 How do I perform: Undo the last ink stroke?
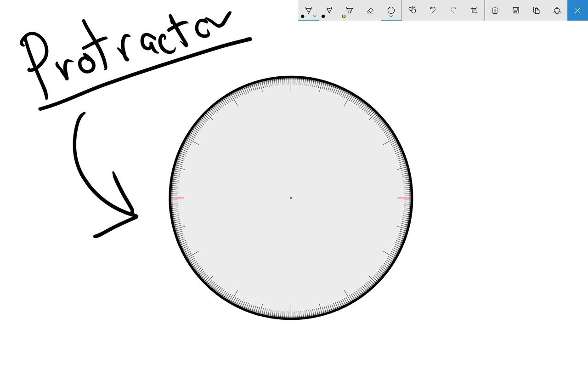point(433,10)
